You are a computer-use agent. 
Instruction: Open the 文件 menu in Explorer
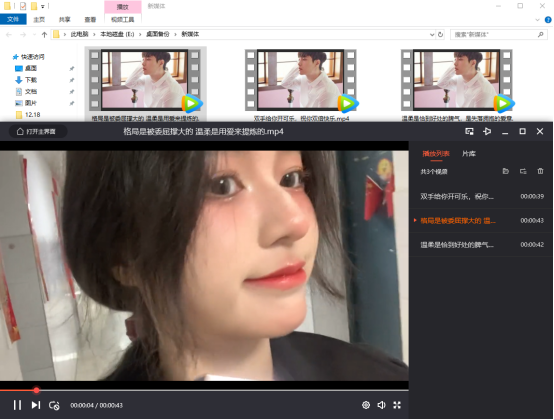(13, 19)
